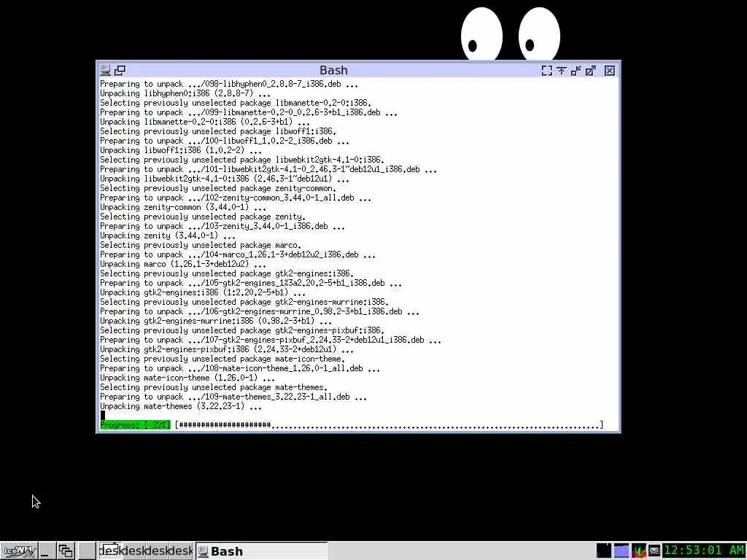Click the green Progress 22% indicator
This screenshot has height=560, width=747.
[135, 425]
